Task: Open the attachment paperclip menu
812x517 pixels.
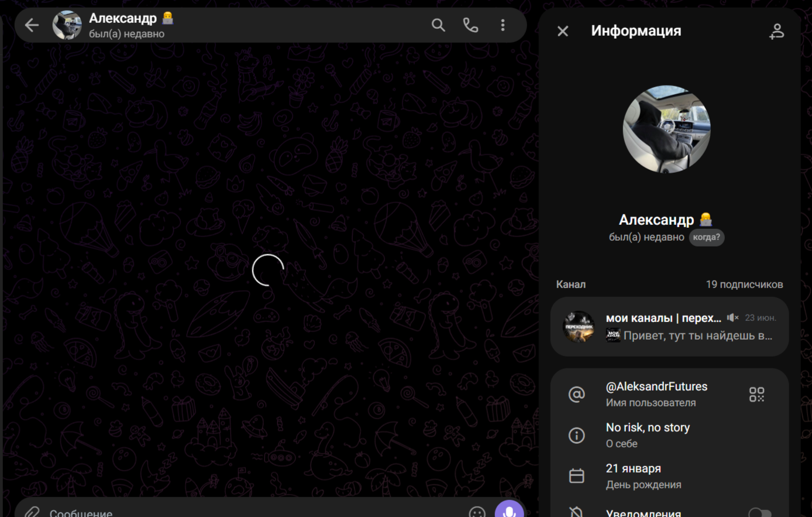Action: click(x=32, y=512)
